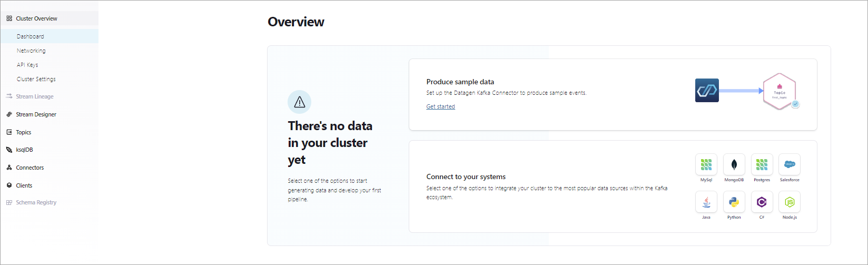Click the Datagen connector logo icon
The height and width of the screenshot is (265, 868).
click(707, 91)
